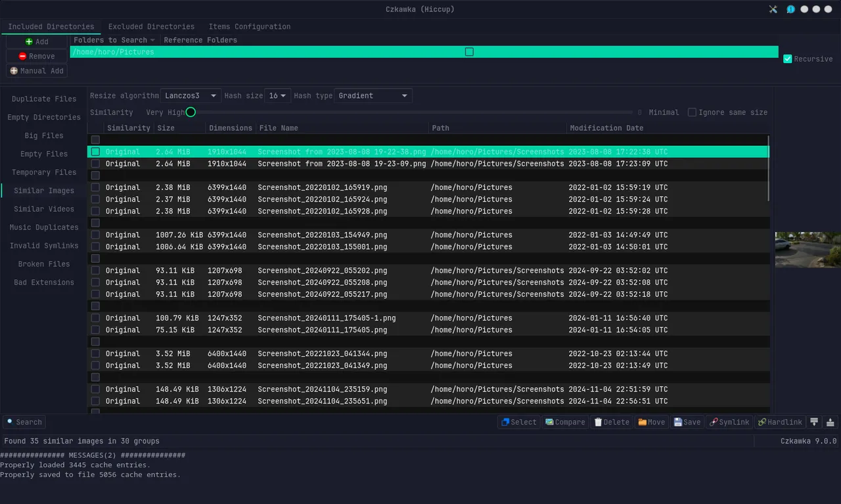Click the Move folder icon button
The height and width of the screenshot is (504, 841).
651,422
